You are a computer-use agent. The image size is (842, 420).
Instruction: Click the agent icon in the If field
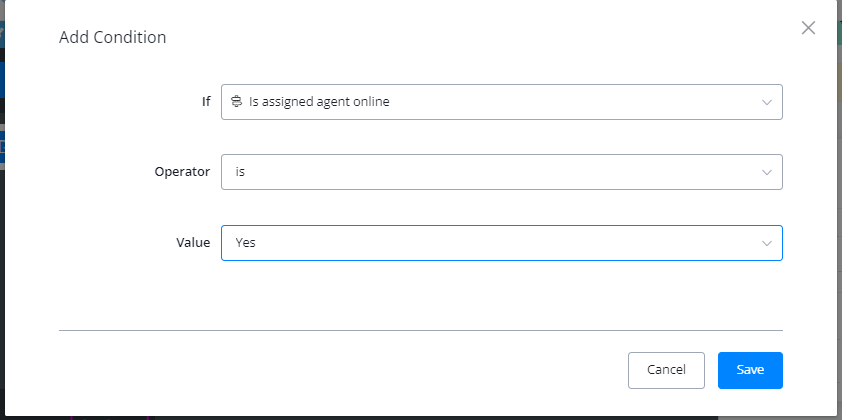click(x=237, y=102)
